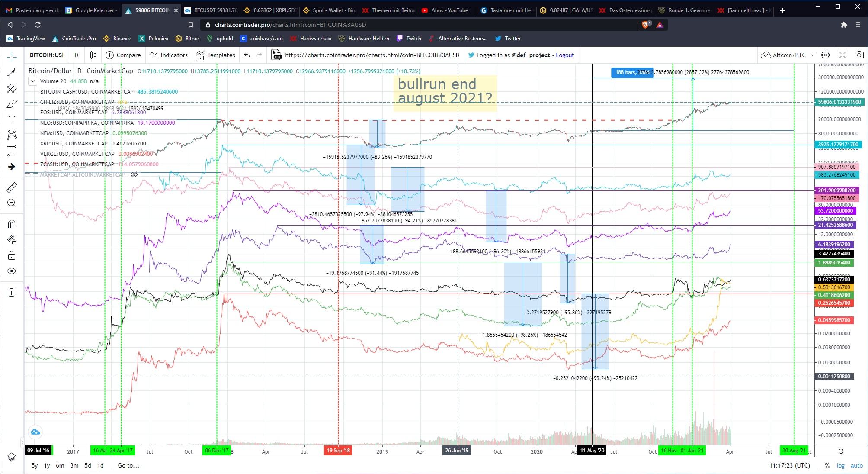
Task: Collapse the indicator legend chevron
Action: point(32,81)
